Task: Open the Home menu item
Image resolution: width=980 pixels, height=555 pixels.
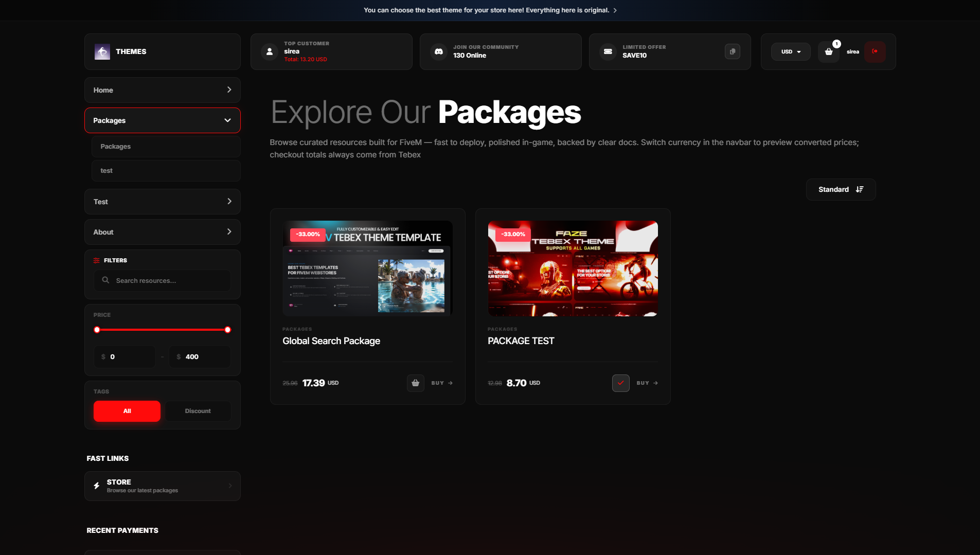Action: pos(163,90)
